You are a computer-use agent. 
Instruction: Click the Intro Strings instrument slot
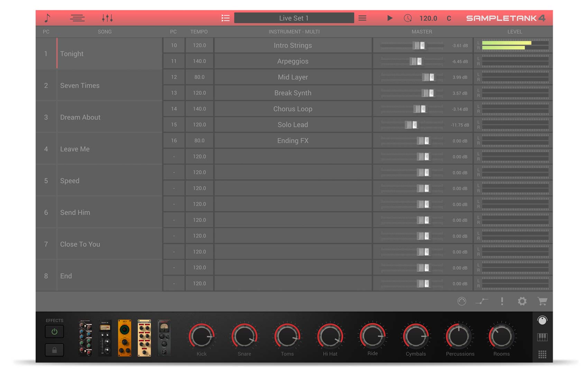click(x=293, y=45)
